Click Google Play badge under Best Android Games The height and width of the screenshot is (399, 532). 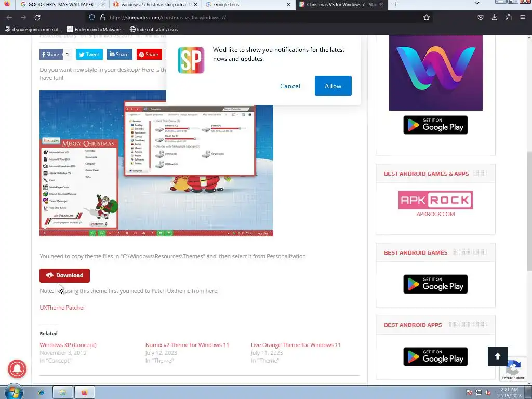436,284
